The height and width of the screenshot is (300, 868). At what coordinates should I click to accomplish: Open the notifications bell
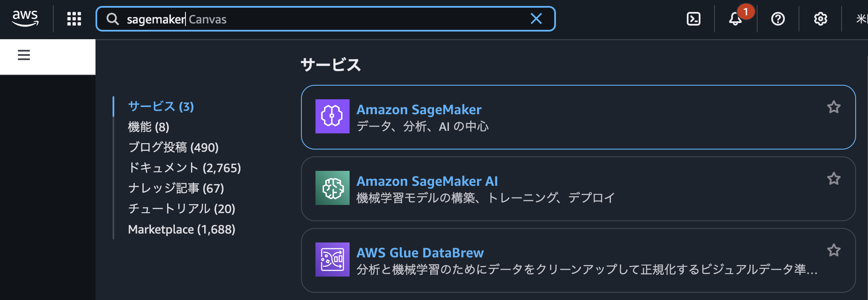point(735,19)
